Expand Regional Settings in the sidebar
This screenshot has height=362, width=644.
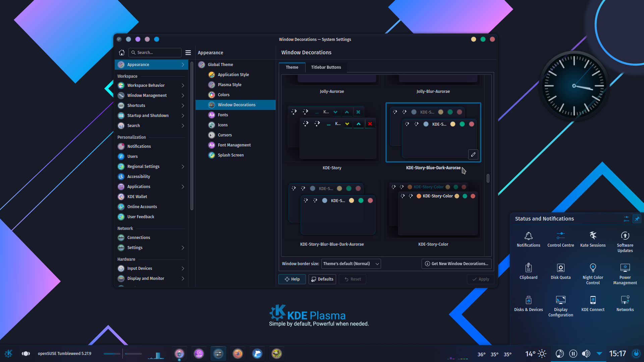[x=183, y=167]
